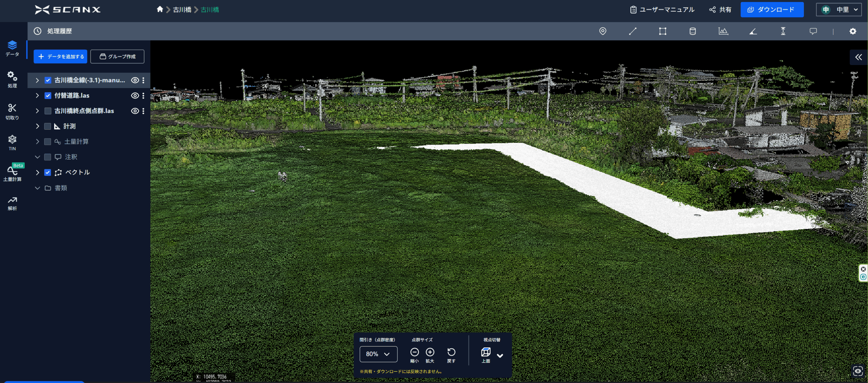The height and width of the screenshot is (383, 868).
Task: Click the データを追加する button
Action: pyautogui.click(x=60, y=57)
